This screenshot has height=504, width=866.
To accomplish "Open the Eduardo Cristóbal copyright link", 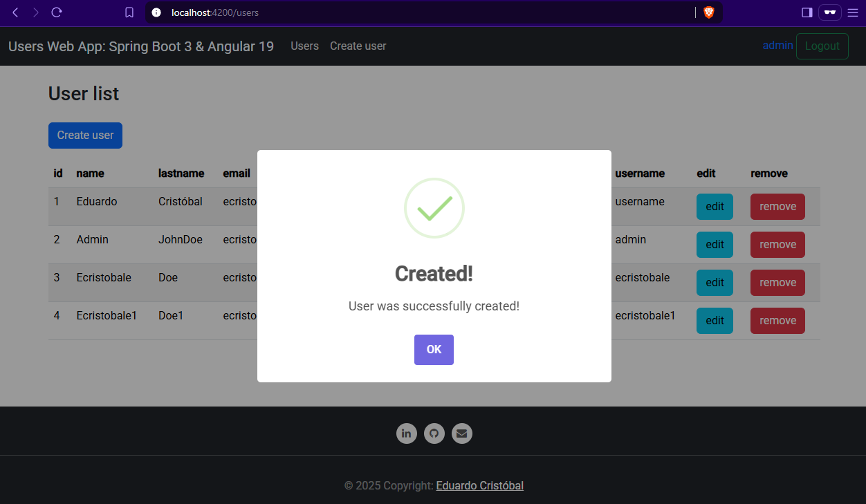I will [x=479, y=486].
